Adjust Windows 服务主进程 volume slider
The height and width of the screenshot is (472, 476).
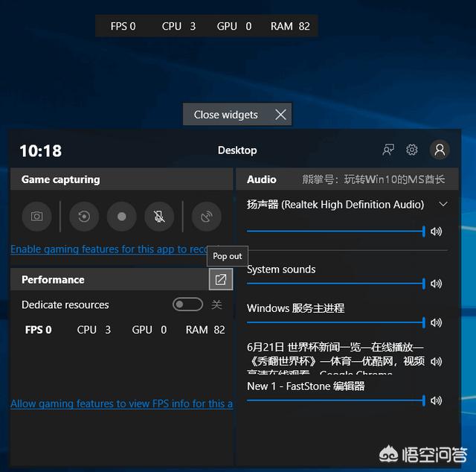336,322
